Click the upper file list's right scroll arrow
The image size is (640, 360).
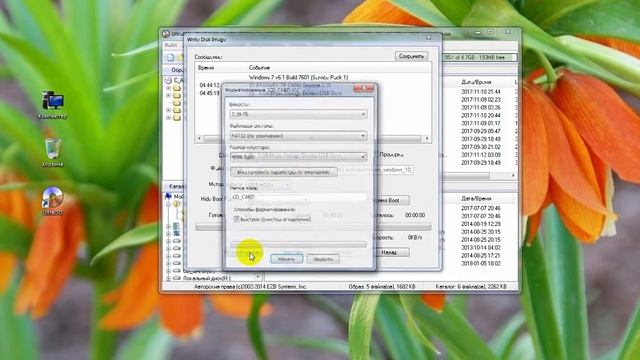point(513,176)
